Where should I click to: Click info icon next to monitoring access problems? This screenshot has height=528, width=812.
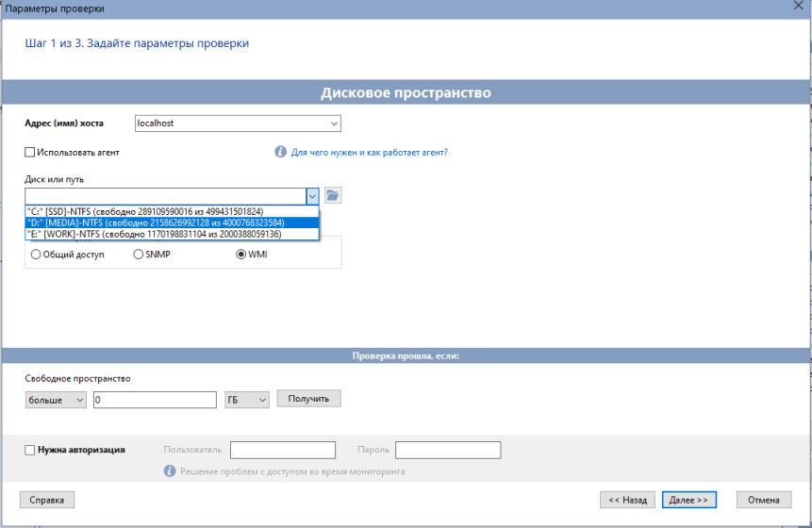[x=170, y=471]
